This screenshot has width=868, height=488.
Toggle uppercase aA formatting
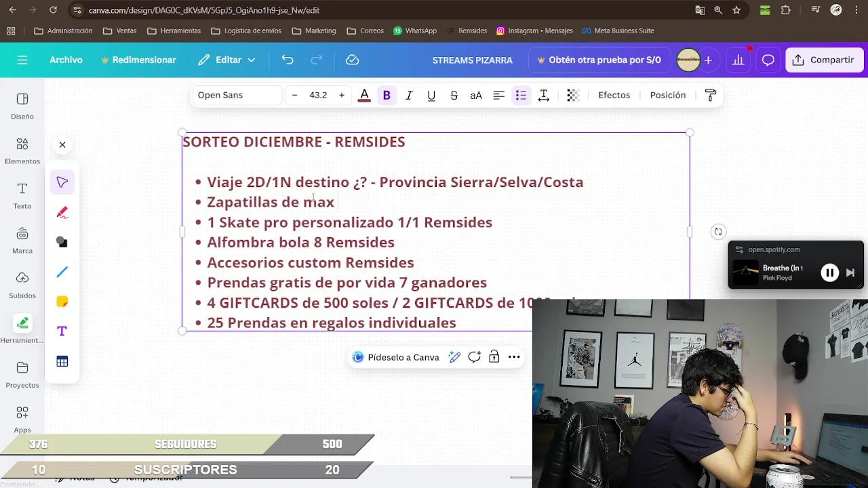point(476,95)
